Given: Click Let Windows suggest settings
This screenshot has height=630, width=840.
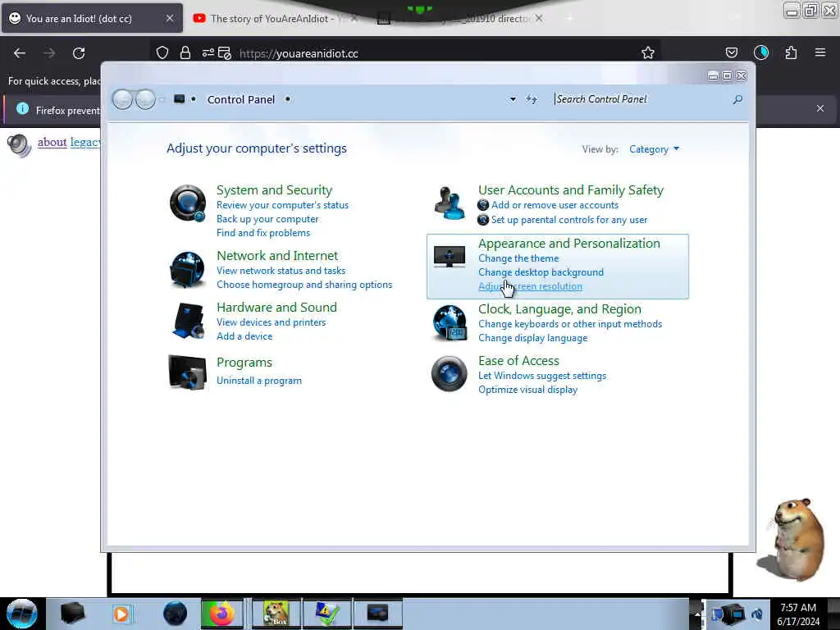Looking at the screenshot, I should coord(542,376).
